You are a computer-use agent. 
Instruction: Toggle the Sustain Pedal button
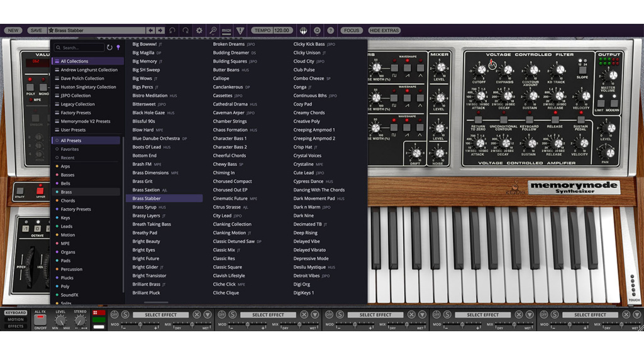580,120
